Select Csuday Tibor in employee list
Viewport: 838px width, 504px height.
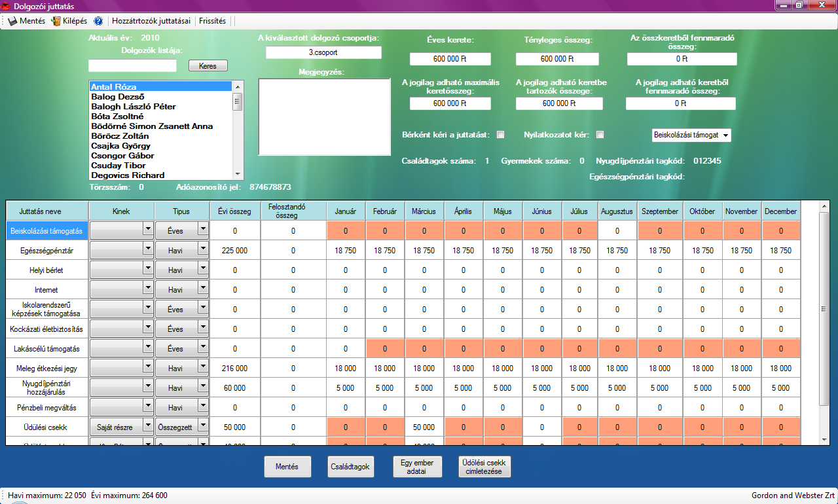tap(160, 165)
